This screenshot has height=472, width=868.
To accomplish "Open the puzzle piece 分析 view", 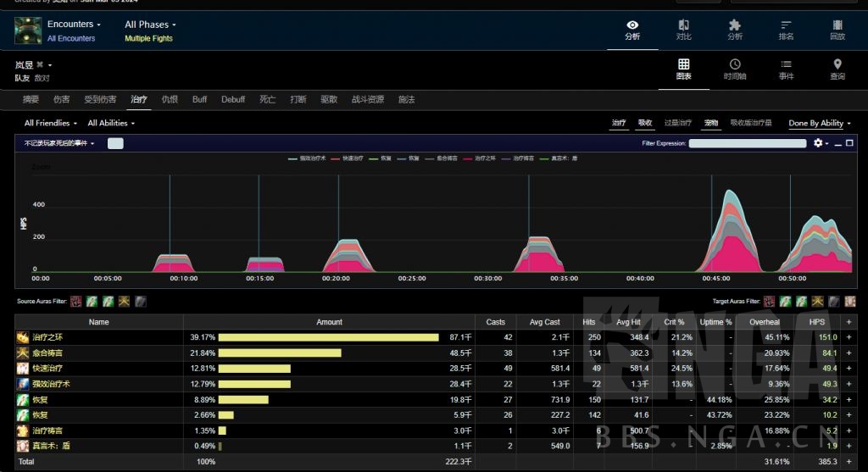I will (x=735, y=31).
